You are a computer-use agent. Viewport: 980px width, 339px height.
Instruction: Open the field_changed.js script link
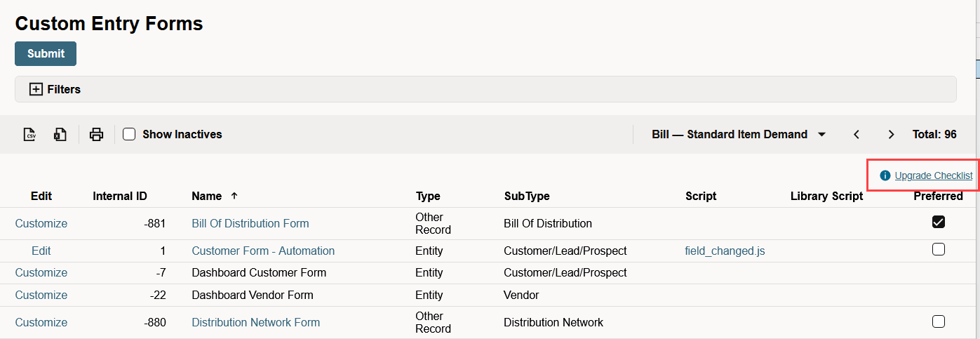pos(725,251)
